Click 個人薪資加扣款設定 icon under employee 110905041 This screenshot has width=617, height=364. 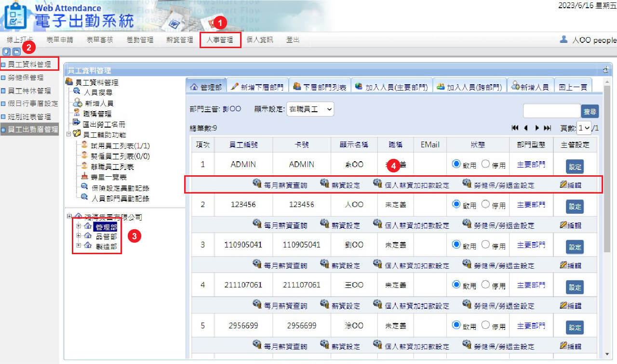pyautogui.click(x=377, y=263)
